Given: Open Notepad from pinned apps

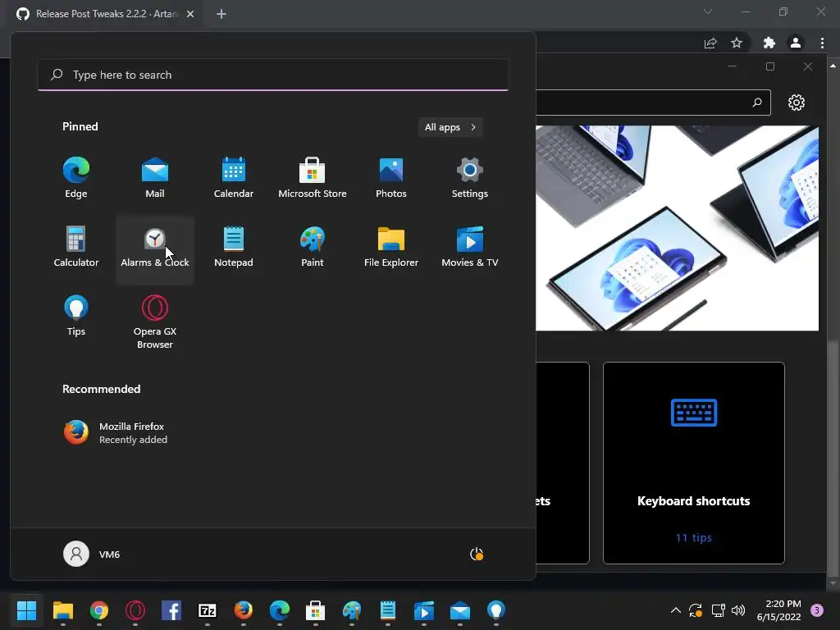Looking at the screenshot, I should [x=234, y=248].
